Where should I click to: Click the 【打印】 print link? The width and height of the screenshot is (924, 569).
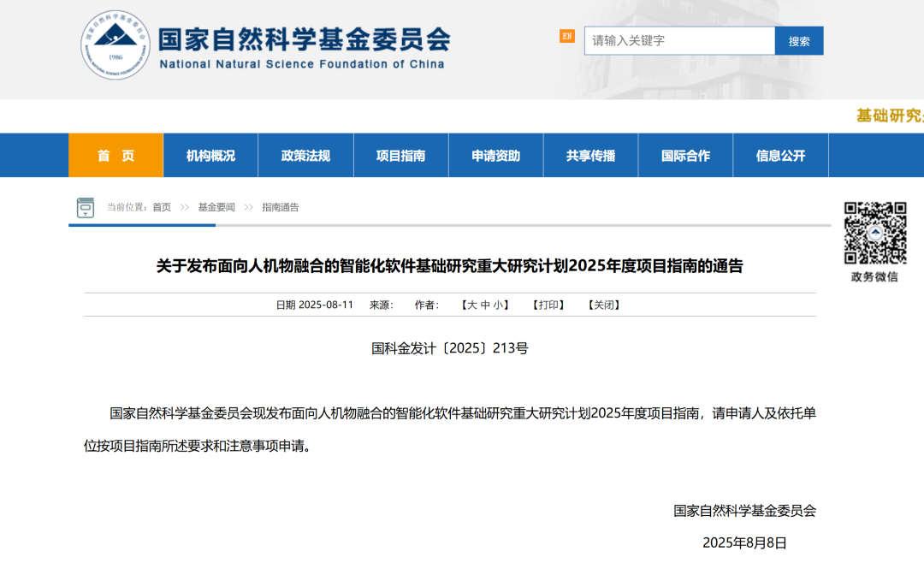click(548, 305)
